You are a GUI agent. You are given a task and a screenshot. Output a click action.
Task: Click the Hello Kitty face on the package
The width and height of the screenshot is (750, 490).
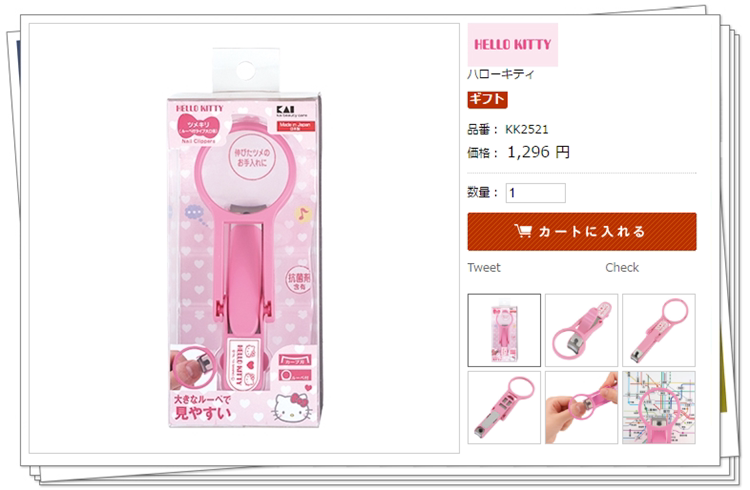292,407
